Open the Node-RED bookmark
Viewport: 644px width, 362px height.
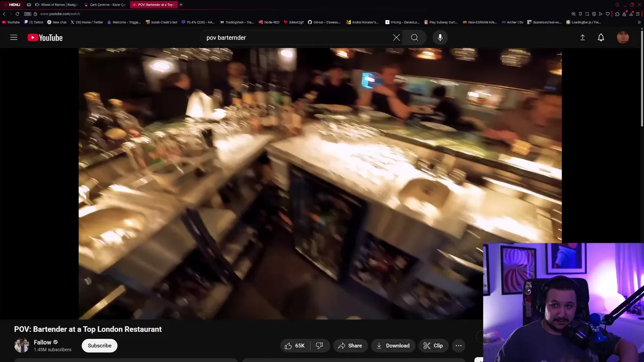coord(269,22)
